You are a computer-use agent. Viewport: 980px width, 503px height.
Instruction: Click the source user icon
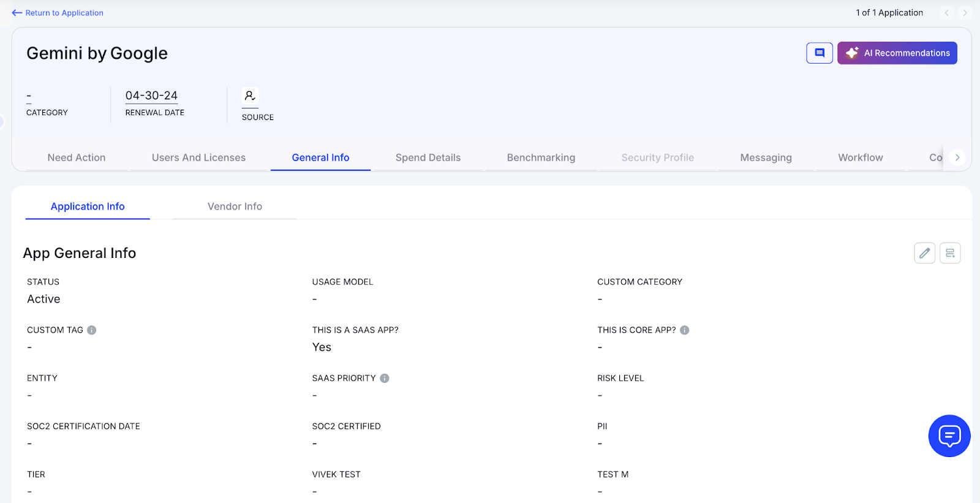(250, 96)
